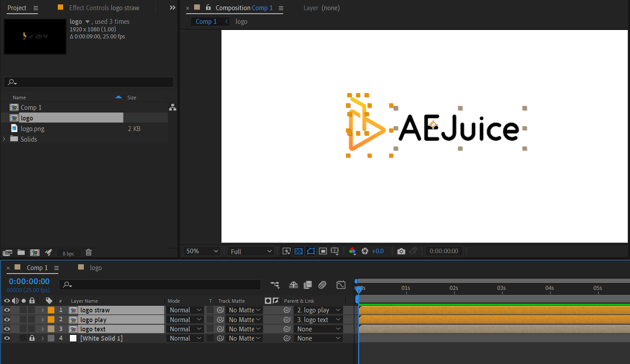The image size is (630, 364).
Task: Unlock the White Solid 1 layer
Action: coord(32,338)
